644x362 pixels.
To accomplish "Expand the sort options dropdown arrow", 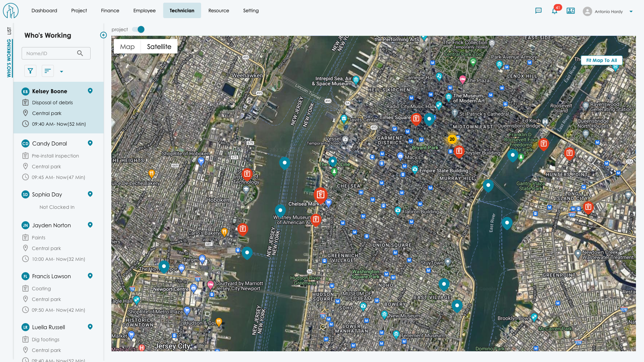I will click(x=61, y=71).
